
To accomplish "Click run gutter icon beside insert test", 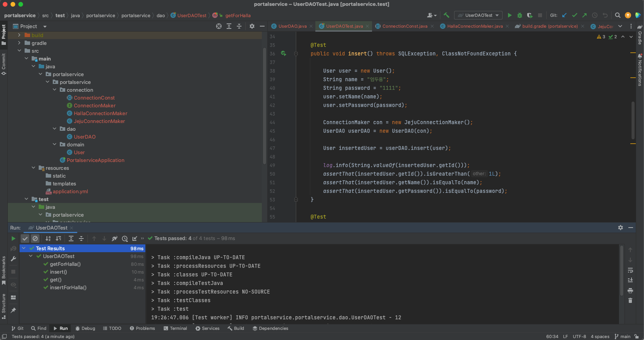I will coord(283,53).
